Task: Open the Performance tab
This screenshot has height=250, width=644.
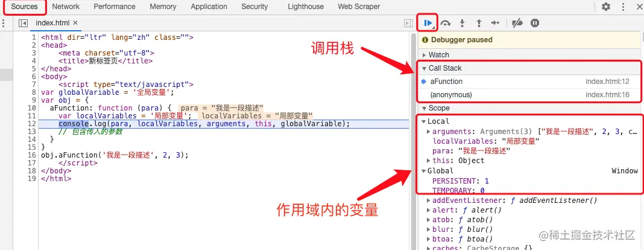Action: point(114,7)
